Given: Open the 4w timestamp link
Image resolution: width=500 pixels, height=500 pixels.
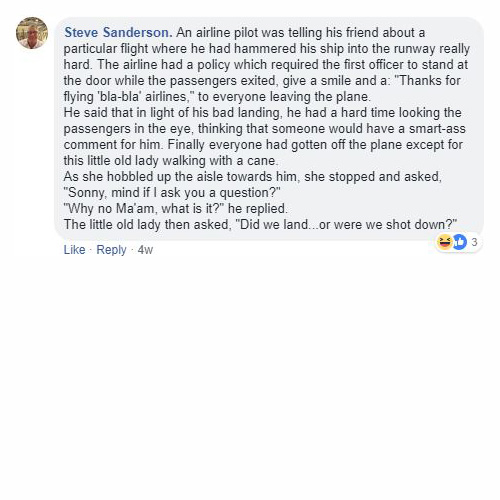Looking at the screenshot, I should tap(145, 250).
